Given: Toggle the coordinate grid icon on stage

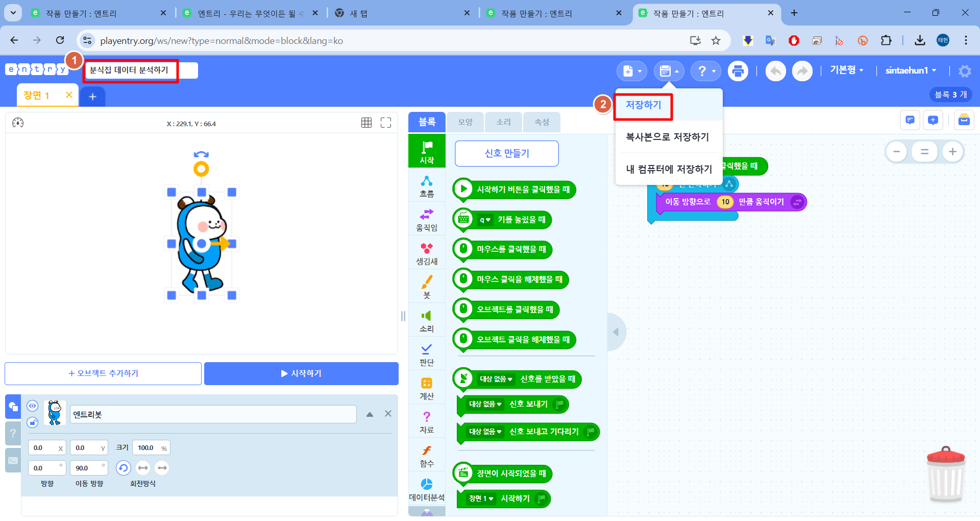Looking at the screenshot, I should point(366,123).
